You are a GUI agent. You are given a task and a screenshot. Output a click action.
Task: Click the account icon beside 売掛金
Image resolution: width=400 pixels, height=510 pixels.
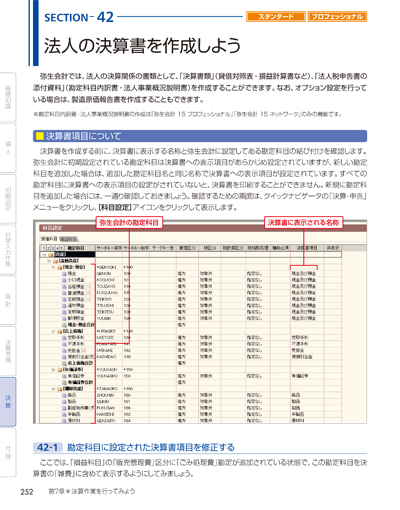click(x=64, y=350)
